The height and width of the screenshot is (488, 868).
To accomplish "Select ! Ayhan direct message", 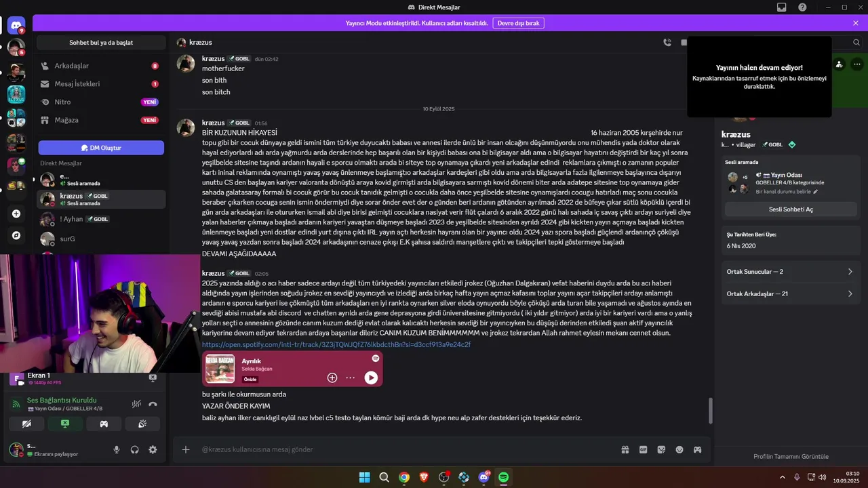I will pos(101,219).
